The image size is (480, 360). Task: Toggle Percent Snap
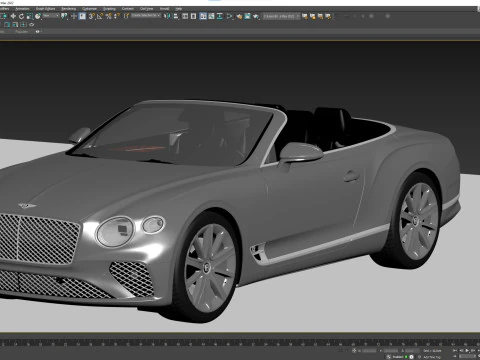coord(108,16)
